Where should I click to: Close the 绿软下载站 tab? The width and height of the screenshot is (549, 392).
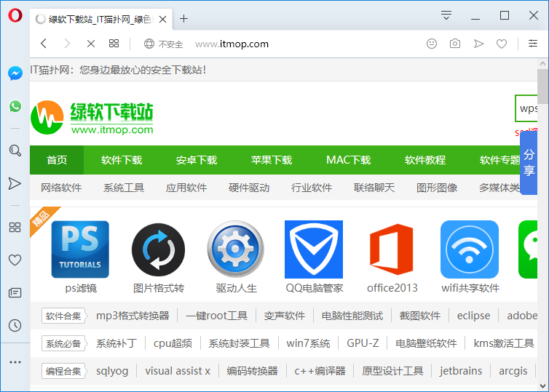163,19
